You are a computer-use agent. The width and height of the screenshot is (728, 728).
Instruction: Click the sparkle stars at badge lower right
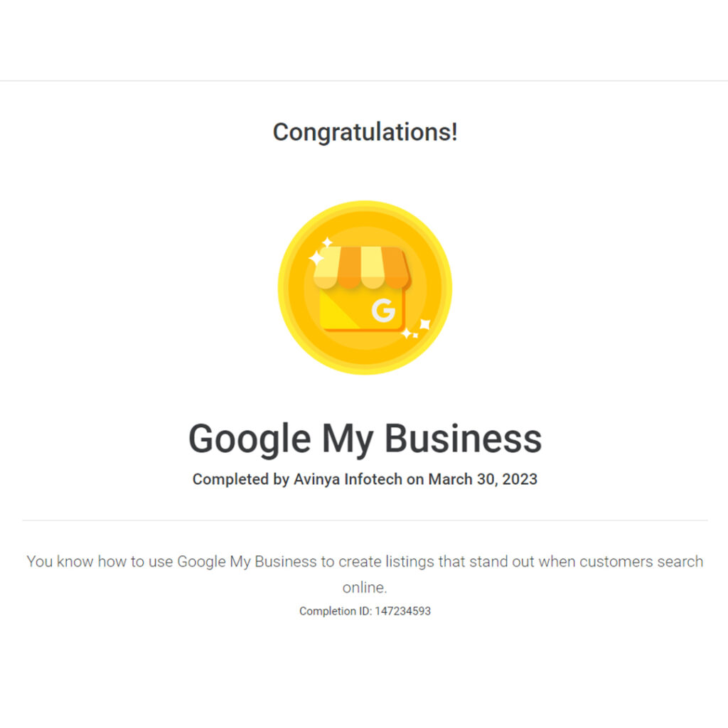tap(417, 329)
